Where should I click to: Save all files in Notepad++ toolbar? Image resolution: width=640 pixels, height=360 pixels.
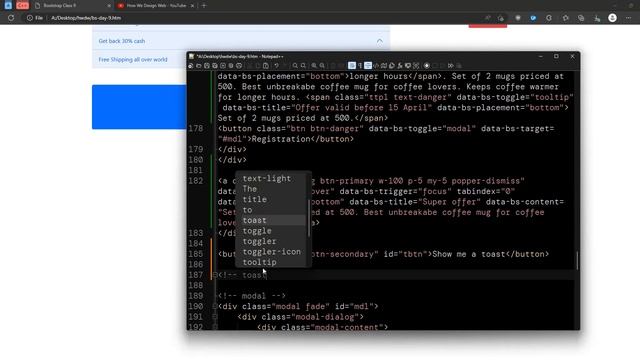214,66
